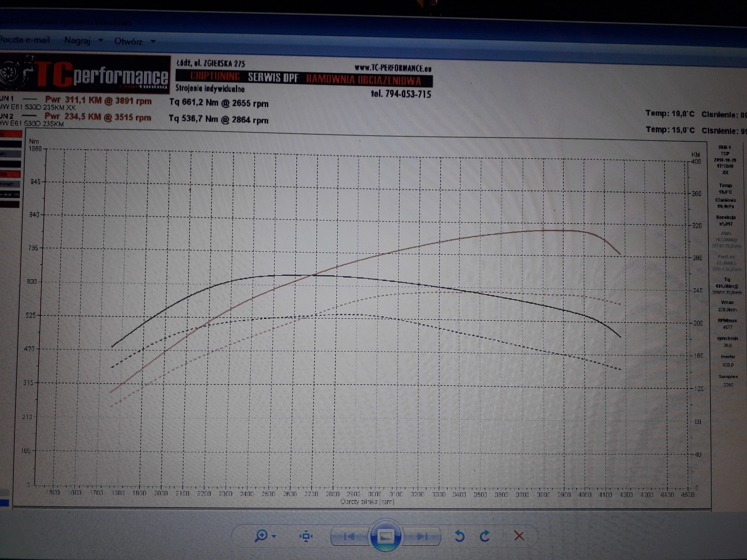
Task: Expand the Nagraj dropdown arrow
Action: 101,41
